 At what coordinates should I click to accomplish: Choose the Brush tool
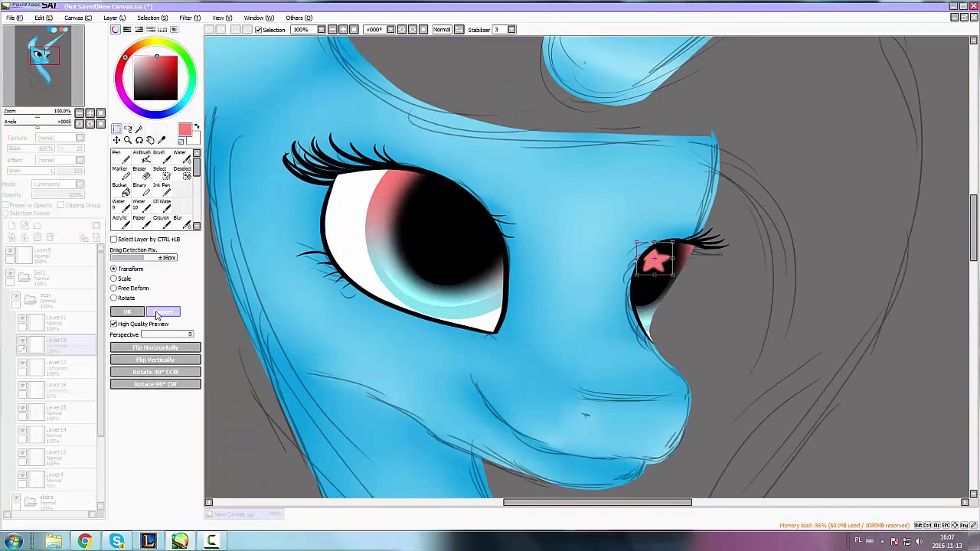click(x=162, y=158)
